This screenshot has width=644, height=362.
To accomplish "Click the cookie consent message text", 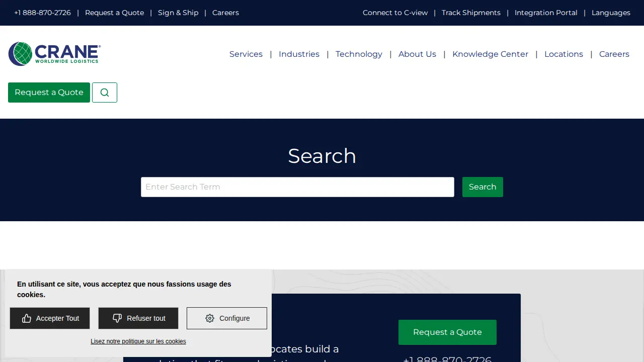I will coord(124,289).
